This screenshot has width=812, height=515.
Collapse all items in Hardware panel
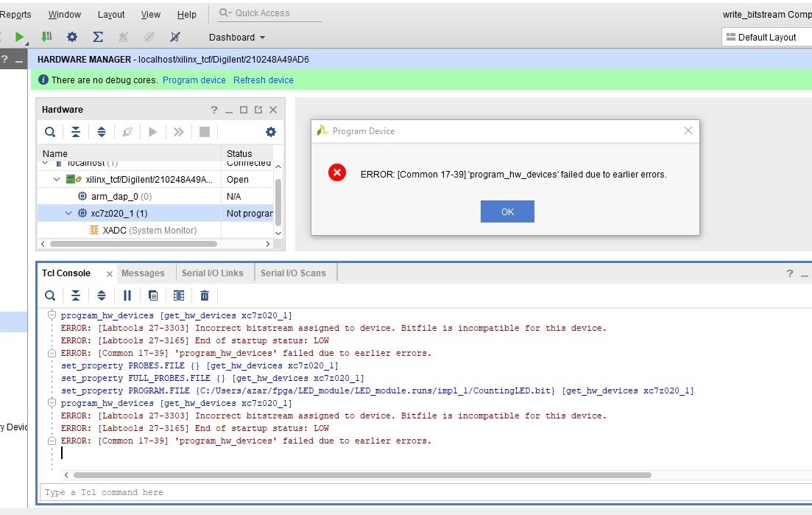pyautogui.click(x=76, y=132)
